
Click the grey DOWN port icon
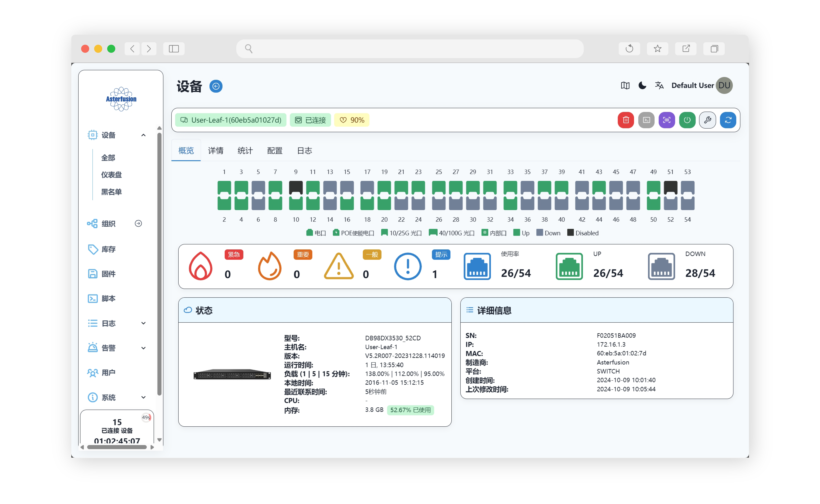pyautogui.click(x=661, y=266)
